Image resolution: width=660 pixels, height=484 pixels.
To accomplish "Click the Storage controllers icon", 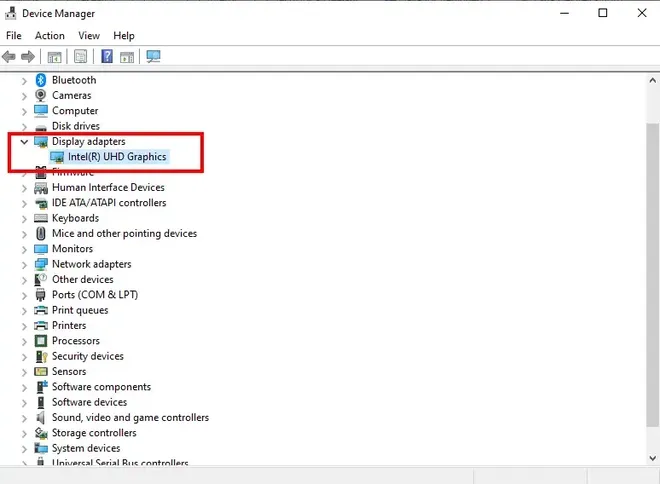I will click(x=41, y=433).
